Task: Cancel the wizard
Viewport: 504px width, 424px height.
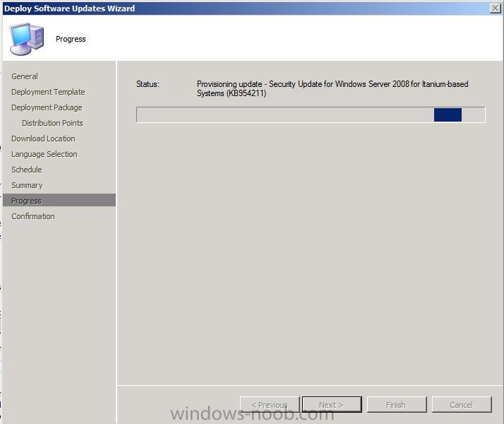Action: [x=462, y=404]
